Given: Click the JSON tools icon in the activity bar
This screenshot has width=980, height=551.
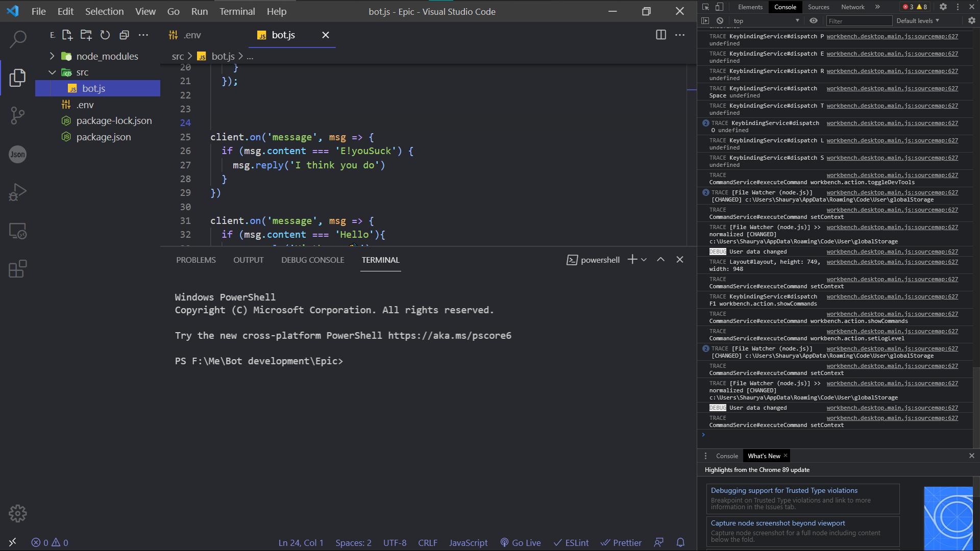Looking at the screenshot, I should click(x=18, y=154).
